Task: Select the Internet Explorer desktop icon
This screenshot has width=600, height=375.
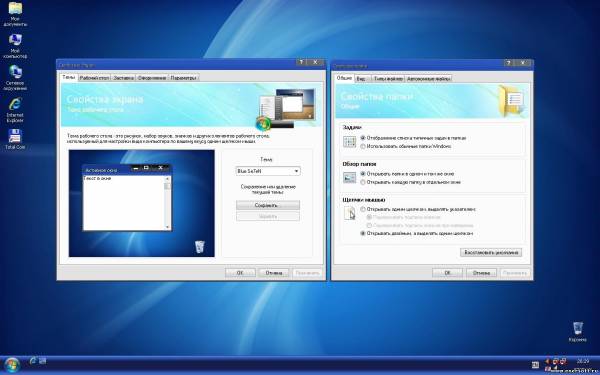Action: click(15, 110)
